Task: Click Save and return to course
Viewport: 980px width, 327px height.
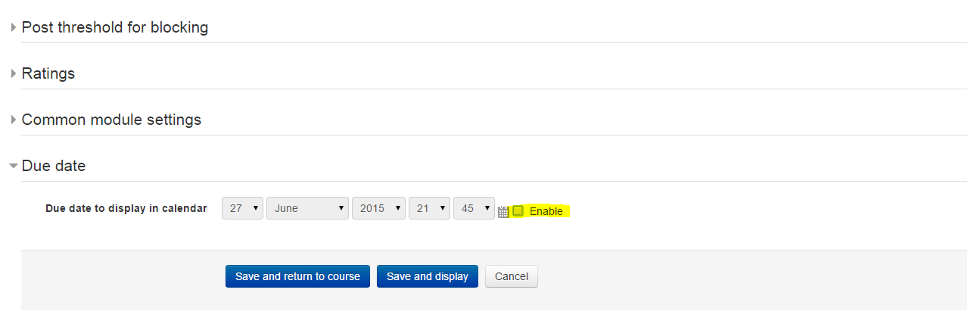Action: coord(297,276)
